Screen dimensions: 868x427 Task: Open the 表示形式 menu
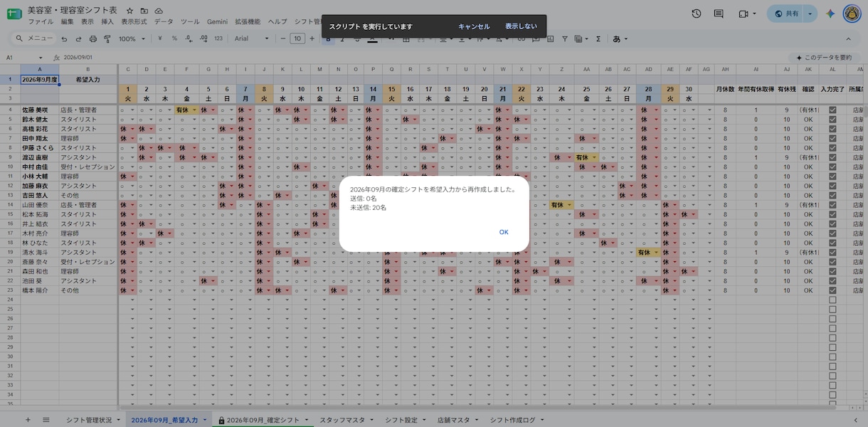click(134, 22)
